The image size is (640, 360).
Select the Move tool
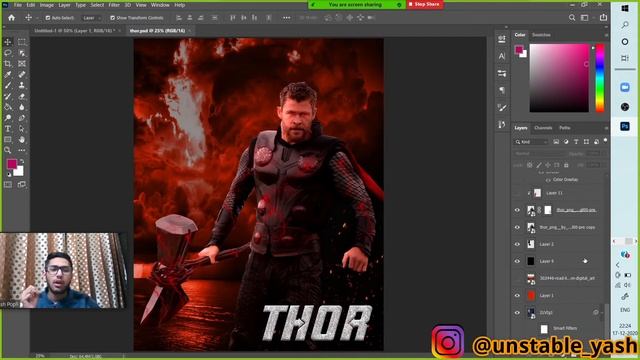point(8,42)
